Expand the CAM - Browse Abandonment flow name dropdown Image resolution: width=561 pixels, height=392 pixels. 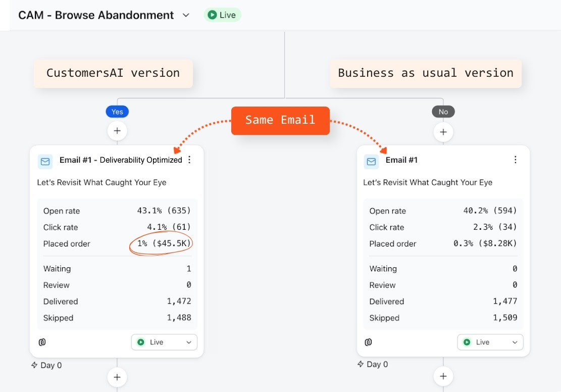point(186,15)
